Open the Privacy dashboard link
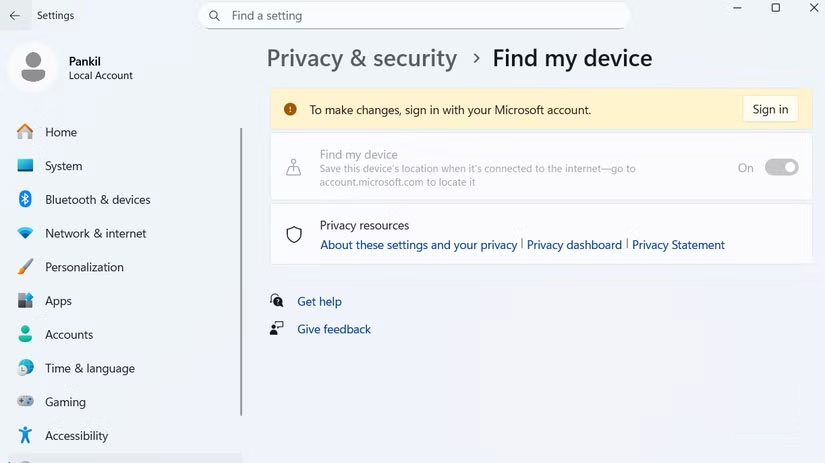Image resolution: width=825 pixels, height=463 pixels. point(574,245)
